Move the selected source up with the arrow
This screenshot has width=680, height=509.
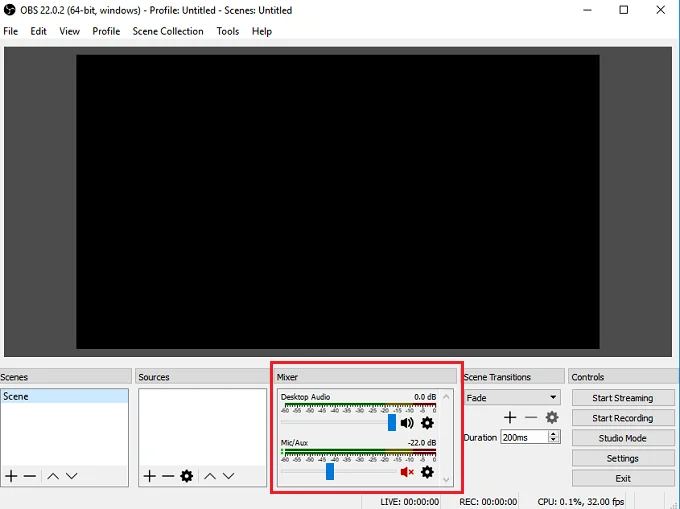click(209, 476)
